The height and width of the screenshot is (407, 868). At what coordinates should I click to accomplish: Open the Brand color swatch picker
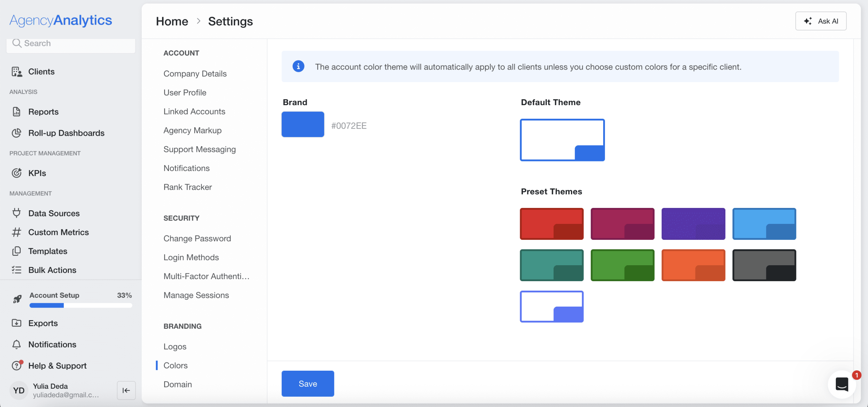click(303, 124)
